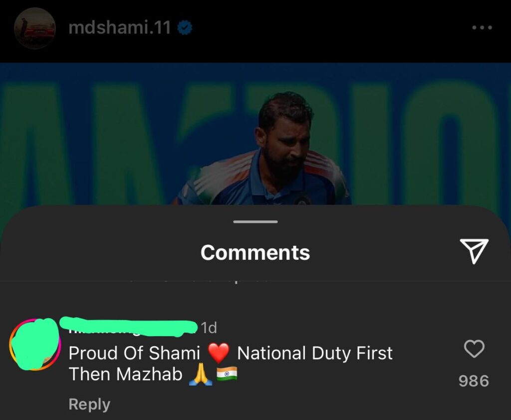511x420 pixels.
Task: Open mdshami.11 profile picture
Action: pyautogui.click(x=34, y=28)
